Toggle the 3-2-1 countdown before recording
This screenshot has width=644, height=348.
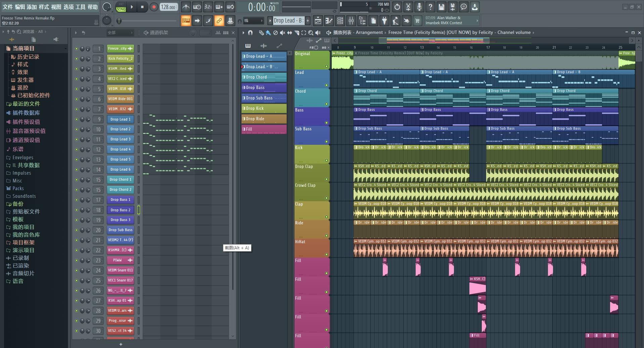(208, 7)
